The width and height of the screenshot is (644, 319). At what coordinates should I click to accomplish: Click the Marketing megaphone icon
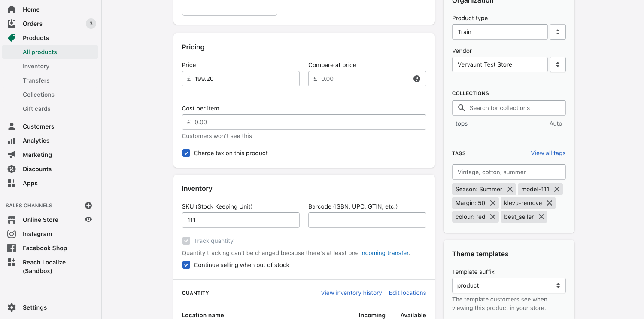click(12, 155)
